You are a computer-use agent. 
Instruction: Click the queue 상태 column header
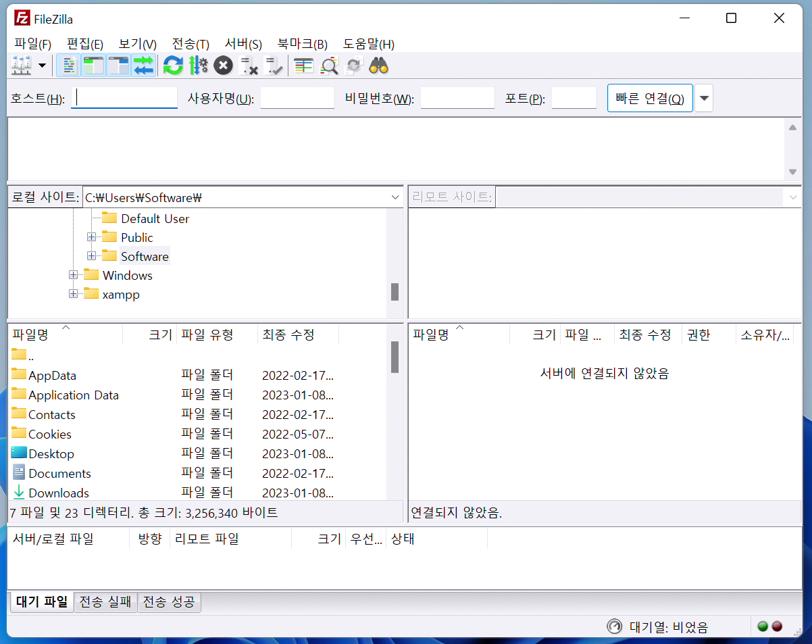(436, 539)
